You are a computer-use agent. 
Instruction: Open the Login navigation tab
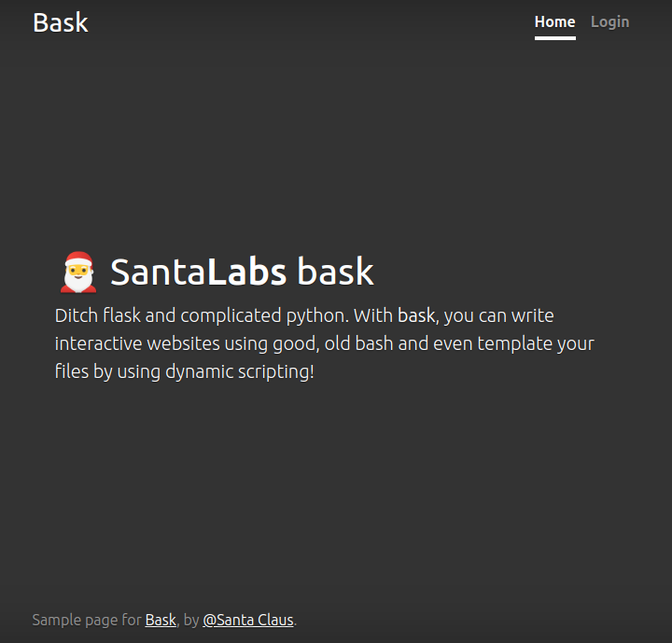pyautogui.click(x=609, y=21)
